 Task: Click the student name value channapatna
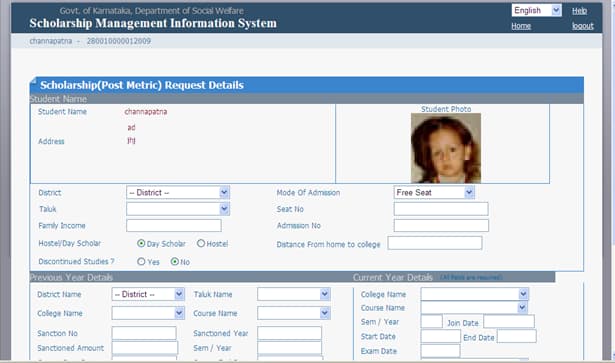[x=146, y=112]
